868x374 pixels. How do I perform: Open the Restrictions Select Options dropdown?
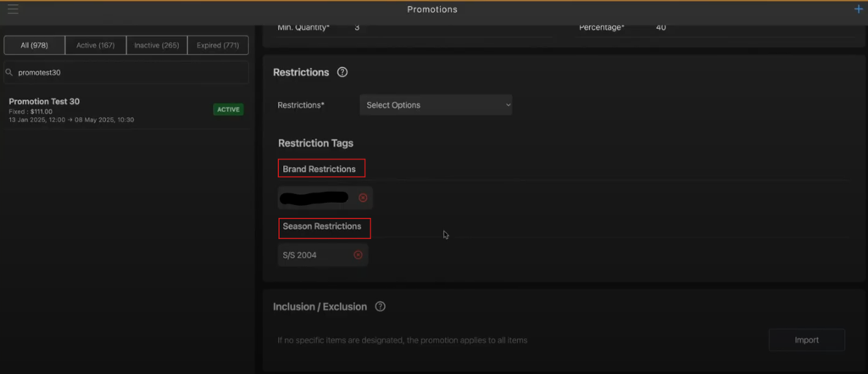[x=436, y=104]
